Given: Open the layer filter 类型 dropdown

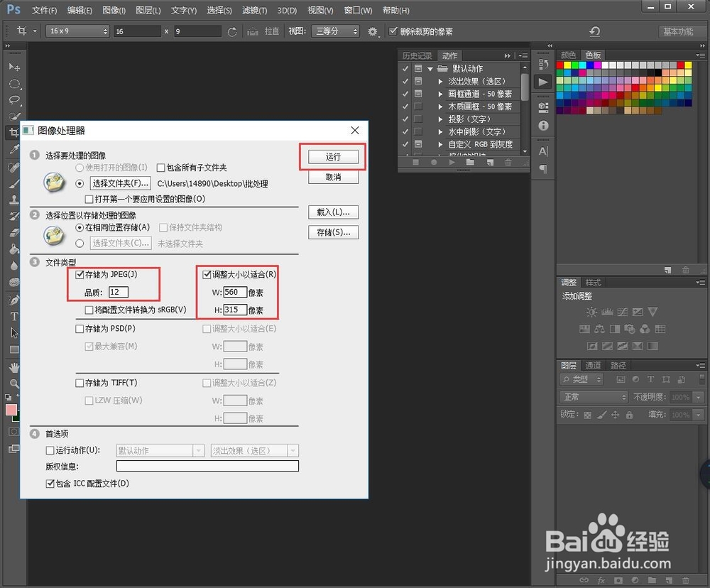Looking at the screenshot, I should point(582,379).
